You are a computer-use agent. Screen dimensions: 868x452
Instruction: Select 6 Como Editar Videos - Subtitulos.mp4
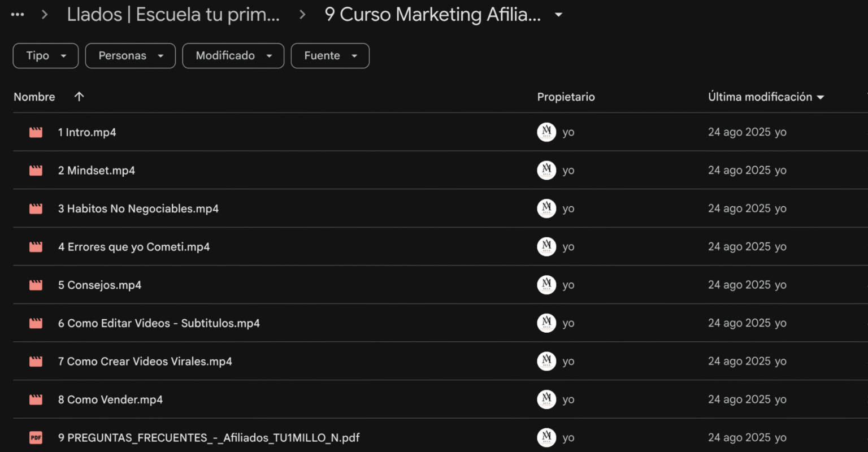[x=159, y=324]
